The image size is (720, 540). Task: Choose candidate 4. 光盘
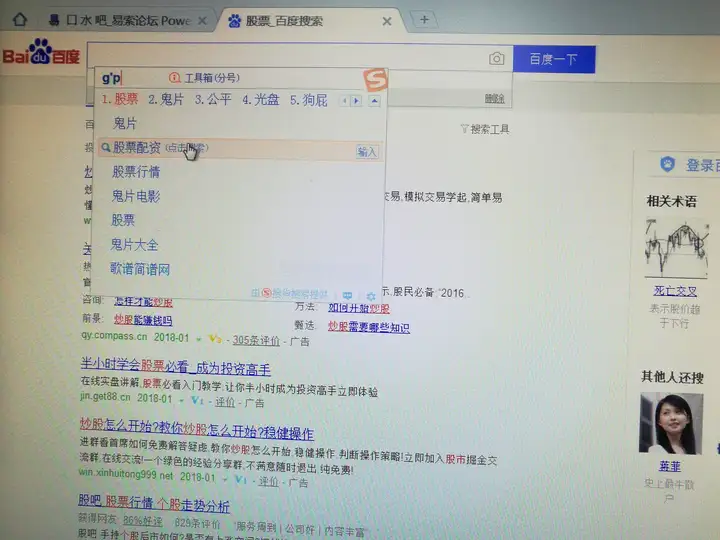point(261,100)
